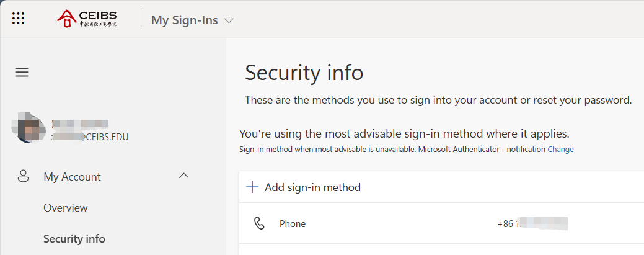The width and height of the screenshot is (644, 255).
Task: Select the Phone method row label
Action: click(293, 223)
